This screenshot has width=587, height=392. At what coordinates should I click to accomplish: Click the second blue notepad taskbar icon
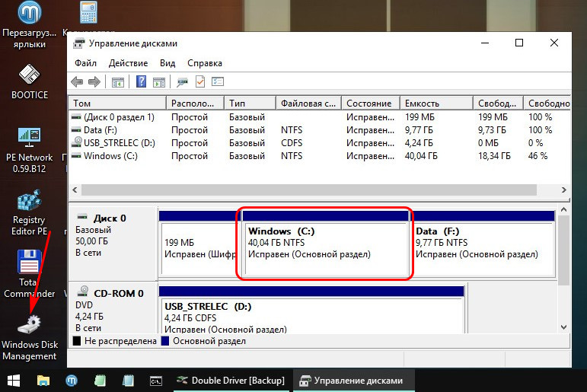[128, 381]
